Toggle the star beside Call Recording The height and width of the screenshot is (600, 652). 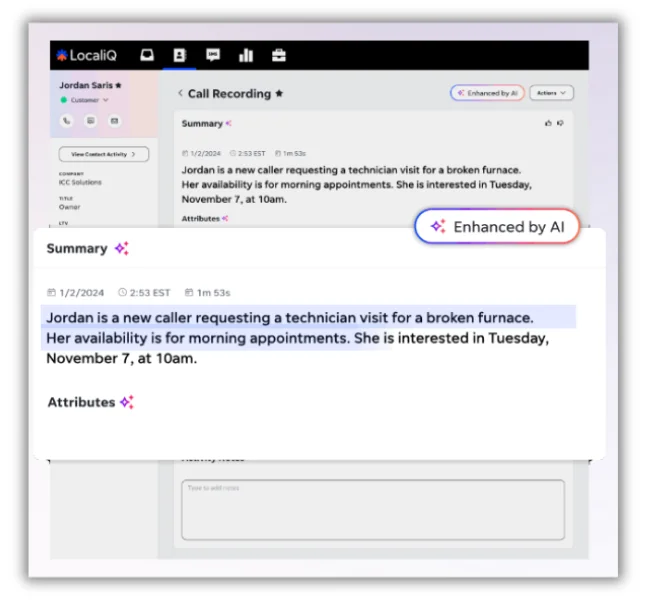point(279,94)
